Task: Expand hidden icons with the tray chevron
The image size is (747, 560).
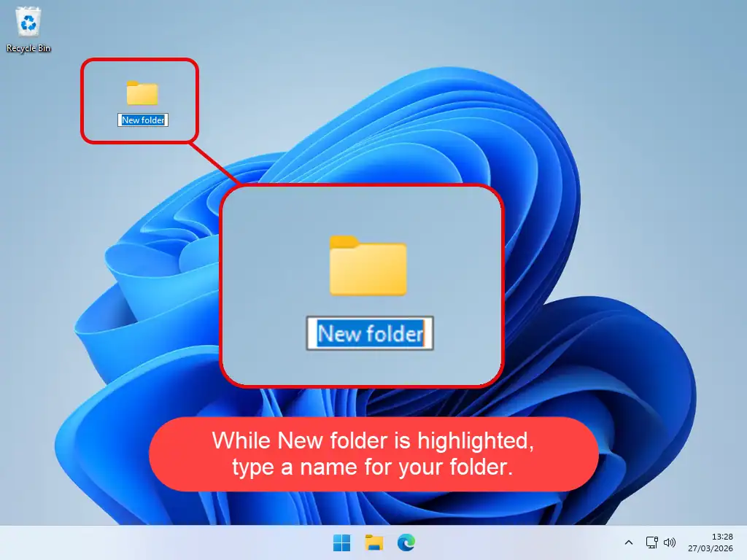Action: pos(628,542)
